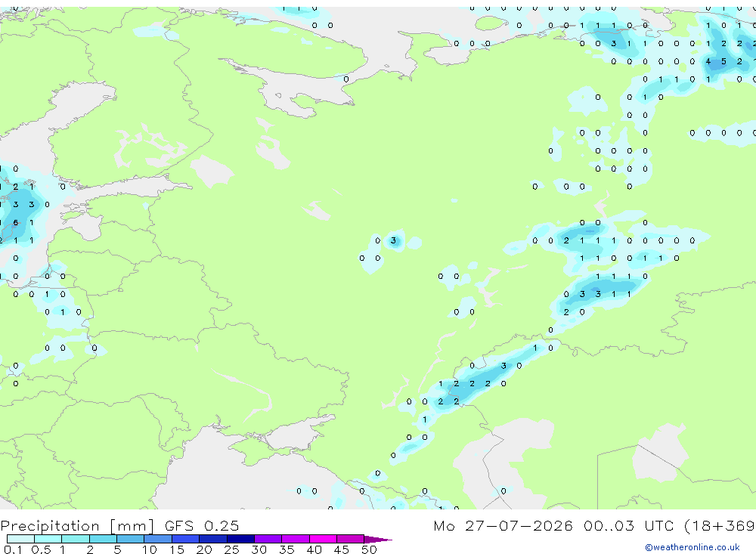Click the map value "4" in the northeast
This screenshot has height=554, width=756.
click(x=708, y=61)
